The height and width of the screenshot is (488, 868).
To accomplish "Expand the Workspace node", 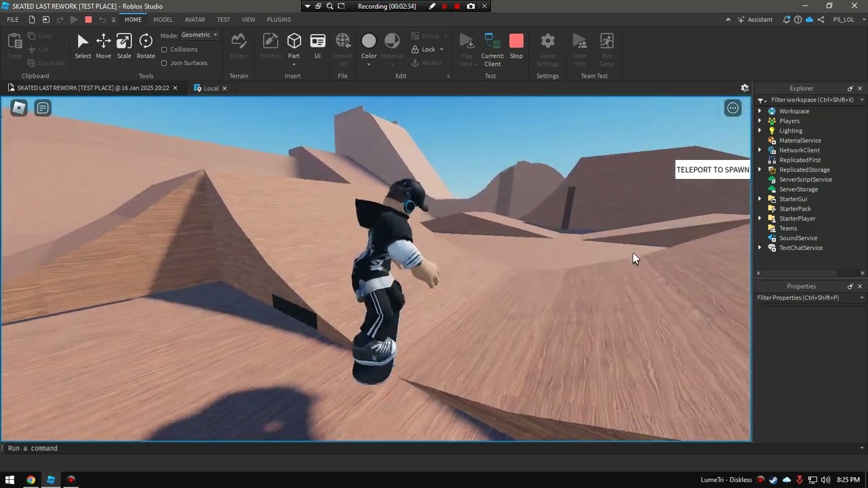I will (x=759, y=111).
